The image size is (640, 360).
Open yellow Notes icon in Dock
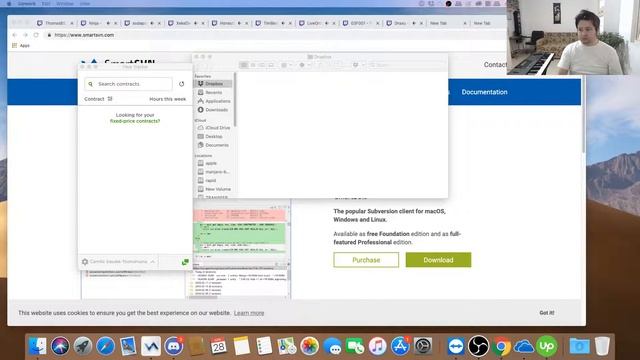click(x=242, y=346)
